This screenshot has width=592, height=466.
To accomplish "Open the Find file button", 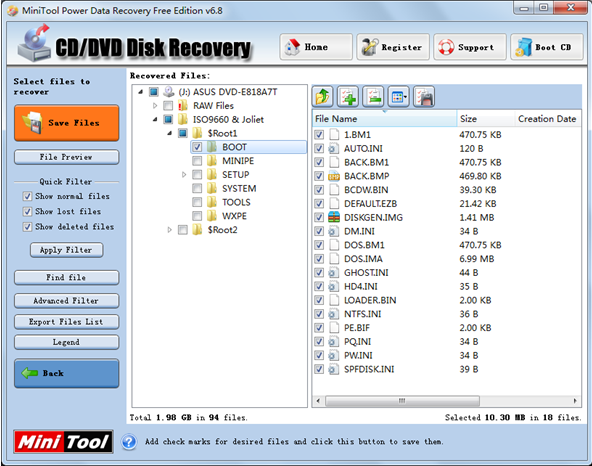I will pyautogui.click(x=66, y=278).
